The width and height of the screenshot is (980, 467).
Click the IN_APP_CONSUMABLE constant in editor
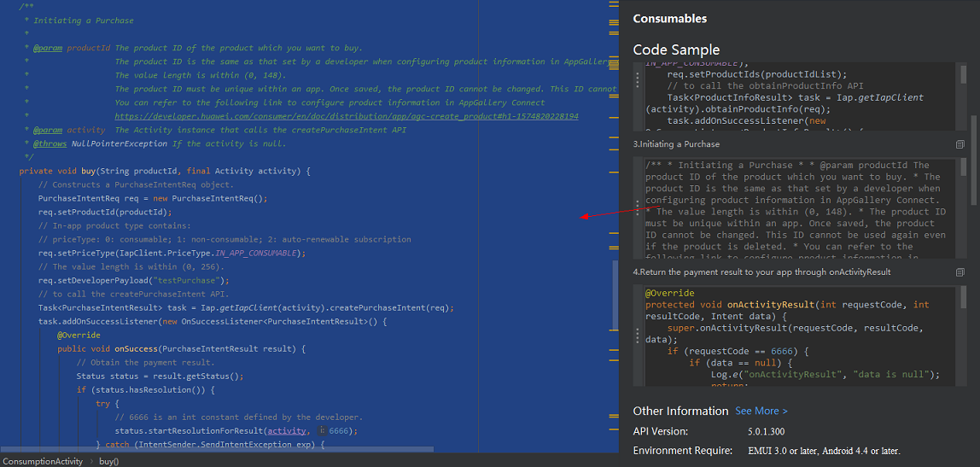tap(255, 254)
